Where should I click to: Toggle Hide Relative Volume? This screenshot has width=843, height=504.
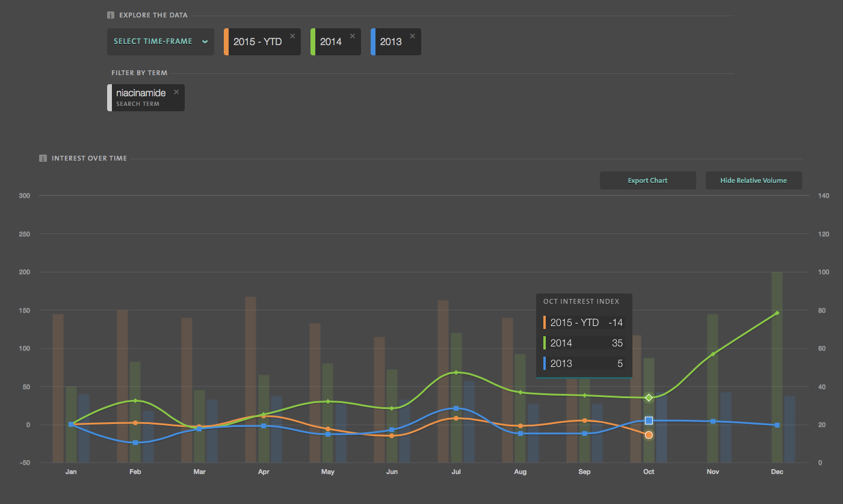tap(753, 180)
